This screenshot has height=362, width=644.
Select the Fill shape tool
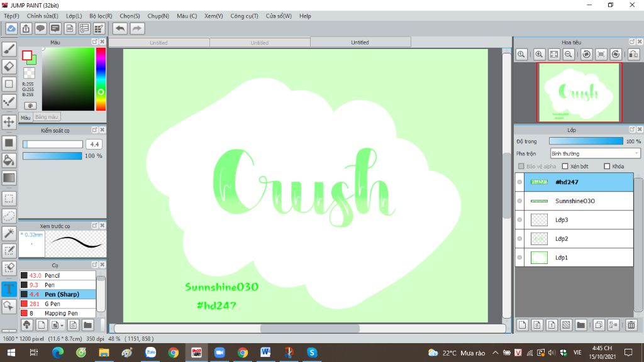(9, 143)
